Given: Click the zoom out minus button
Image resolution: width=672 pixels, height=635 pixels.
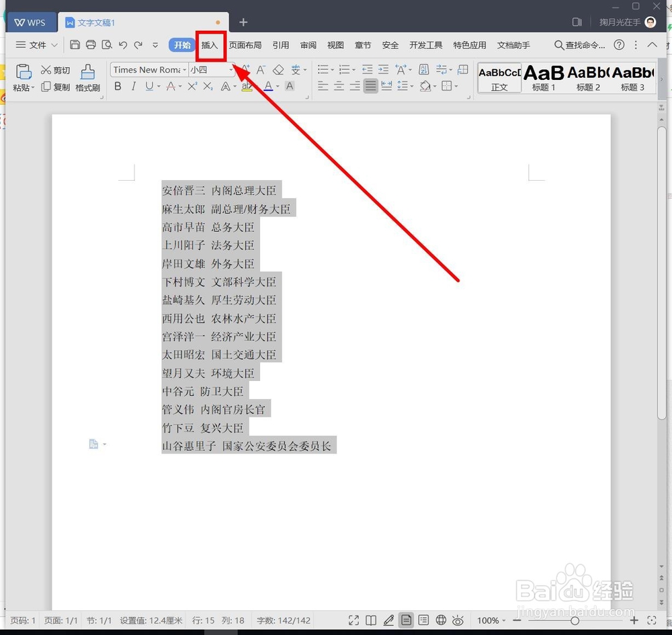Looking at the screenshot, I should 517,620.
